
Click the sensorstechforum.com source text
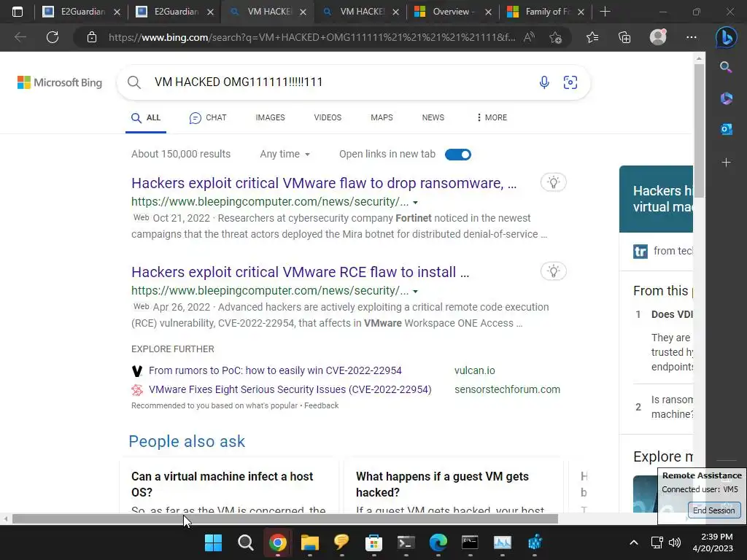tap(508, 389)
